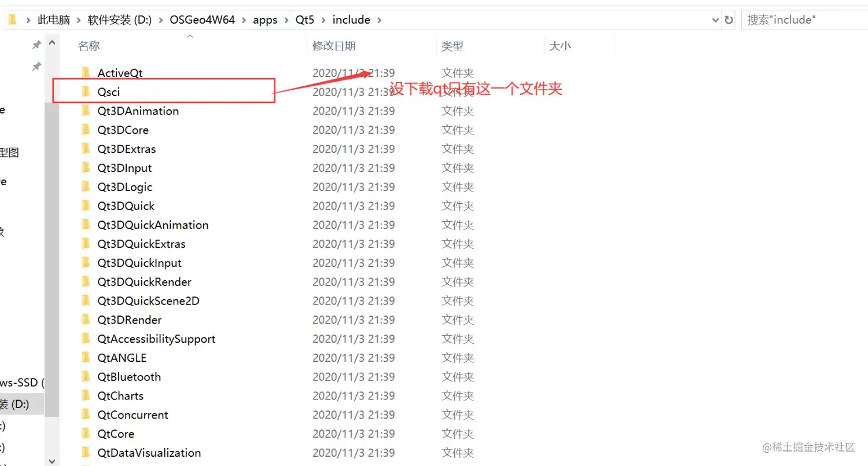
Task: Navigate to OSGeo4W64 breadcrumb
Action: tap(203, 20)
